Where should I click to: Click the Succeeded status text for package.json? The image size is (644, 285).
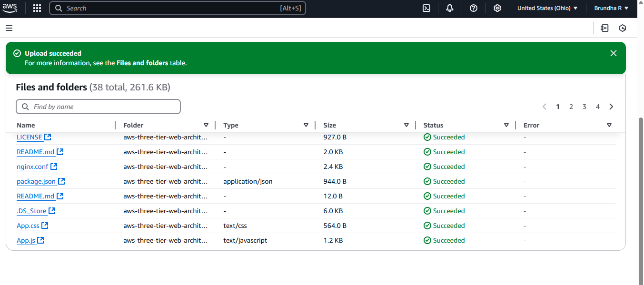(449, 181)
